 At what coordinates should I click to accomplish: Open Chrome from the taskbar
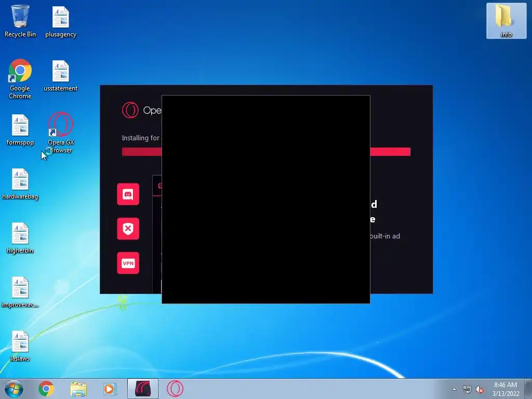(46, 389)
